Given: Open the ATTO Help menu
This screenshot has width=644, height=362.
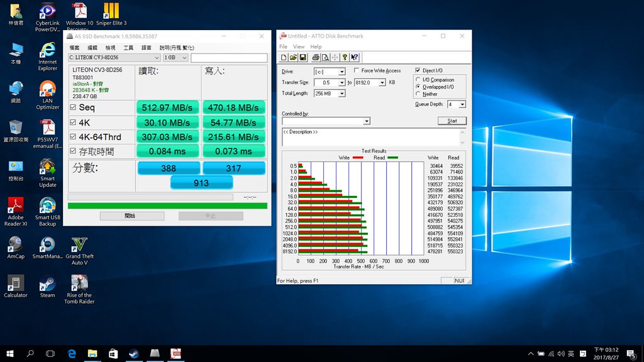Looking at the screenshot, I should (x=316, y=47).
